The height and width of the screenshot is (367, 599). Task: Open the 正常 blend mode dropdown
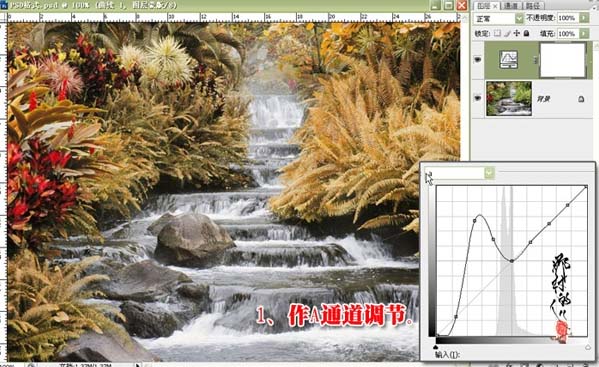(x=519, y=18)
